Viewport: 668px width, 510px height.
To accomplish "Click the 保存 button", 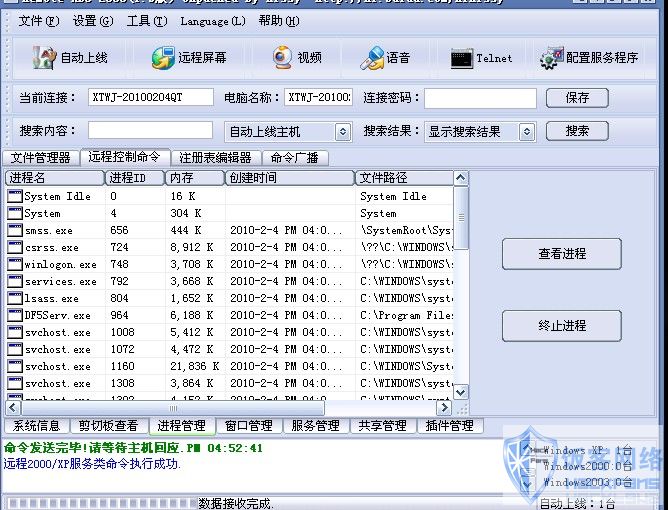I will [577, 98].
